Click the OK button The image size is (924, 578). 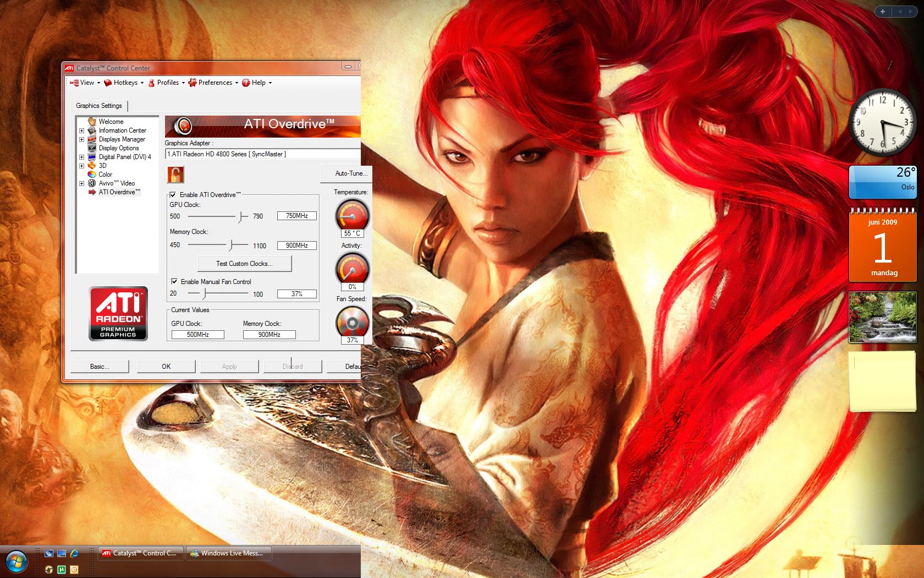(166, 367)
